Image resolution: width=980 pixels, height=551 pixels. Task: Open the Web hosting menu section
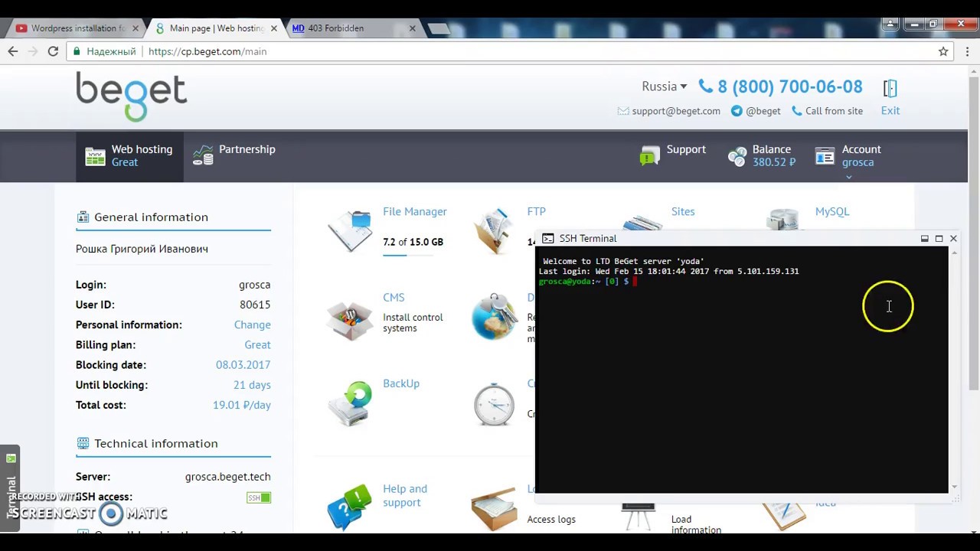click(x=129, y=156)
